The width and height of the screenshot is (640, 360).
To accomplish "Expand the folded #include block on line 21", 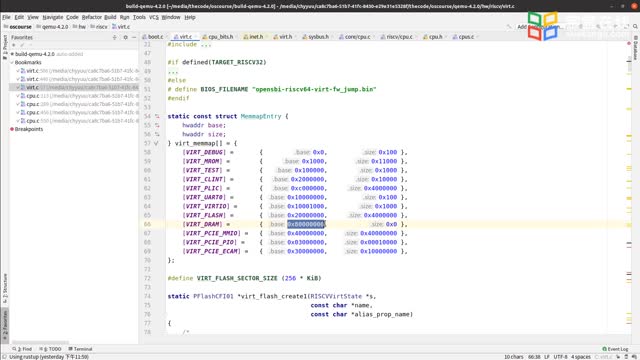I will (x=206, y=44).
